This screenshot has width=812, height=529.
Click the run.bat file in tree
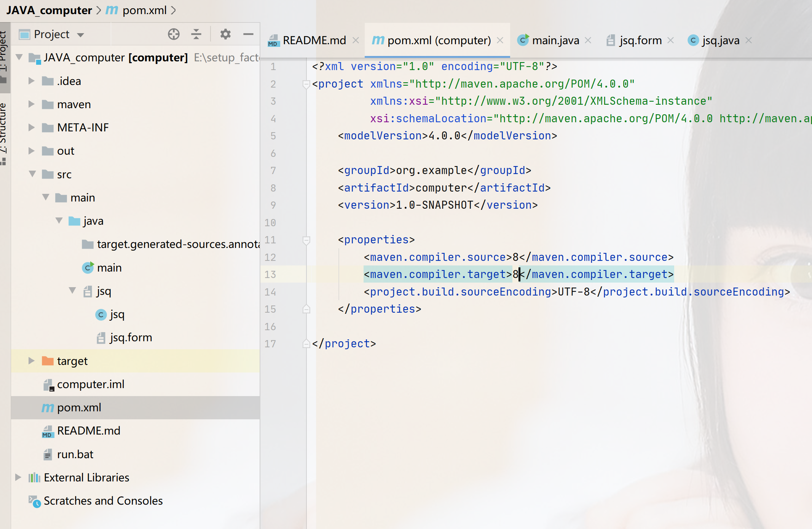(75, 454)
